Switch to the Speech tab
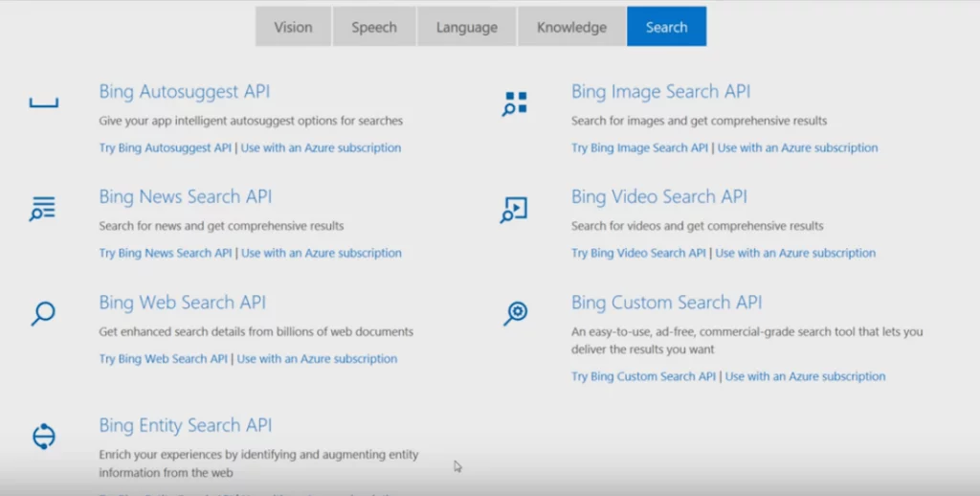 pyautogui.click(x=374, y=27)
